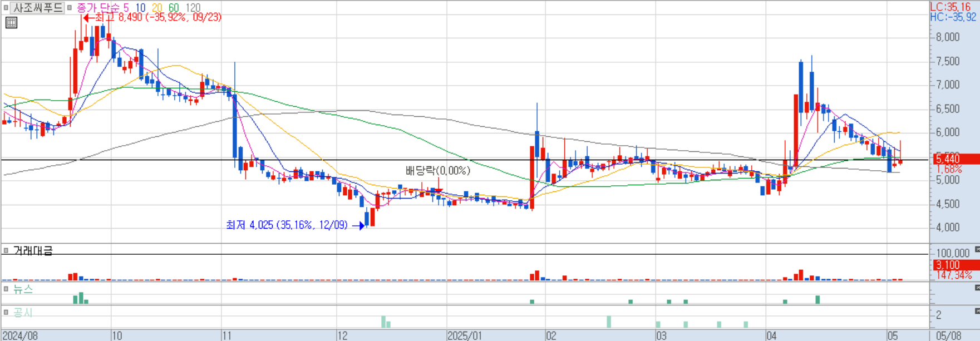Close the 거래대금 panel with its X icon
The image size is (980, 341).
[977, 250]
